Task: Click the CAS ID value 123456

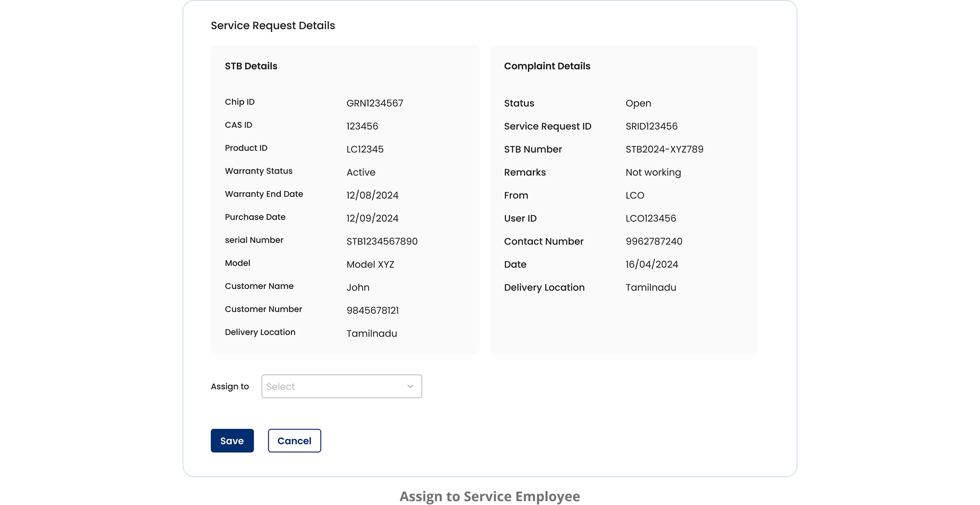Action: click(x=363, y=126)
